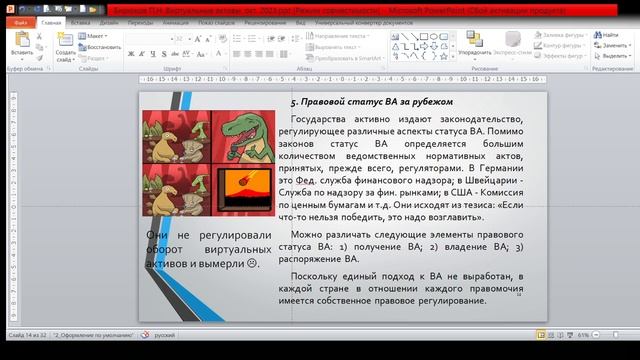Click the open folder icon in quick access toolbar

(93, 9)
